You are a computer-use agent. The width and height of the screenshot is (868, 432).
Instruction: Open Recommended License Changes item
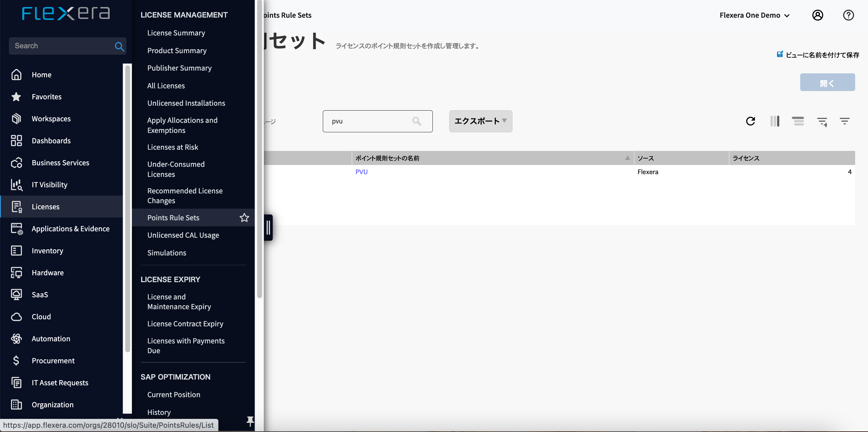tap(185, 196)
